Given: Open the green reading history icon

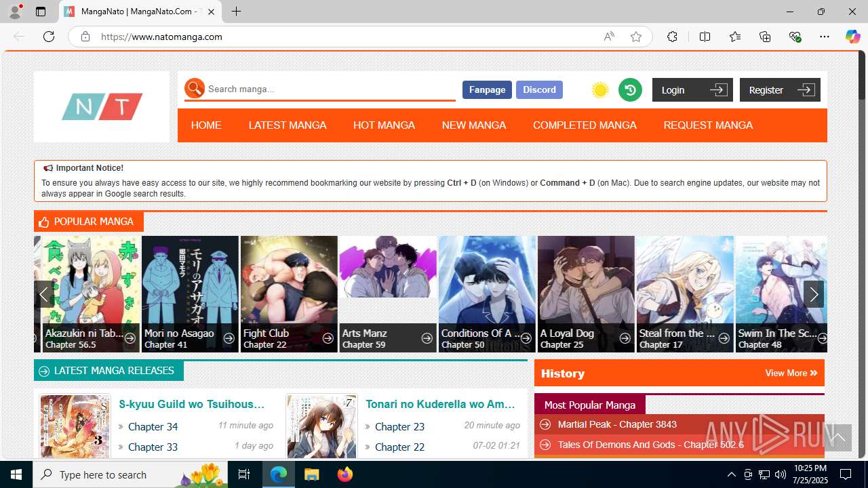Looking at the screenshot, I should click(630, 89).
